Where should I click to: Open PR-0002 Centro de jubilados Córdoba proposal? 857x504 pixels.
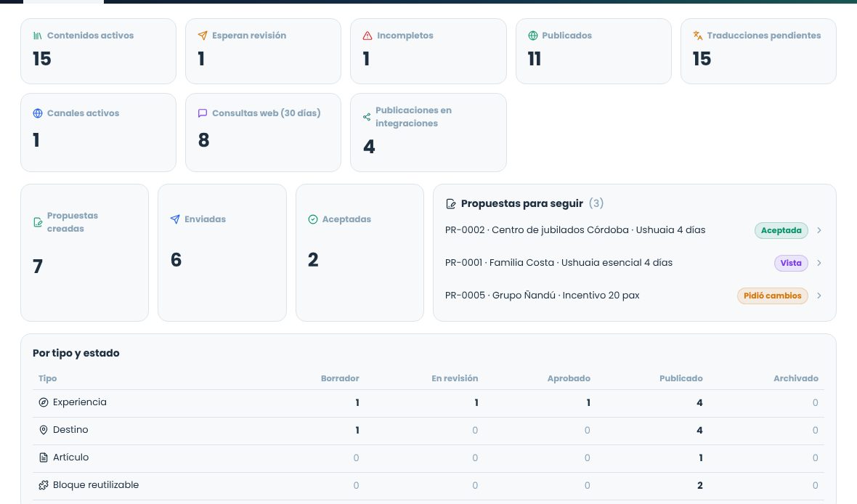click(575, 230)
